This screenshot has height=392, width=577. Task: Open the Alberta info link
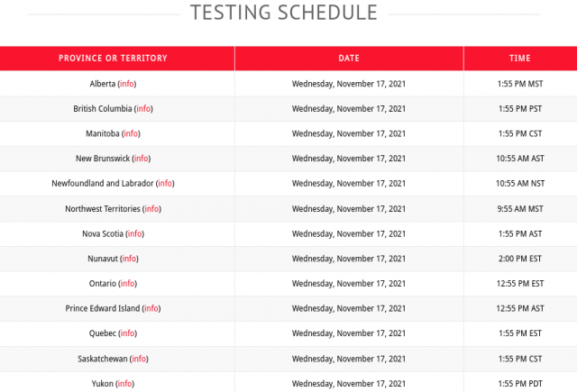coord(127,84)
